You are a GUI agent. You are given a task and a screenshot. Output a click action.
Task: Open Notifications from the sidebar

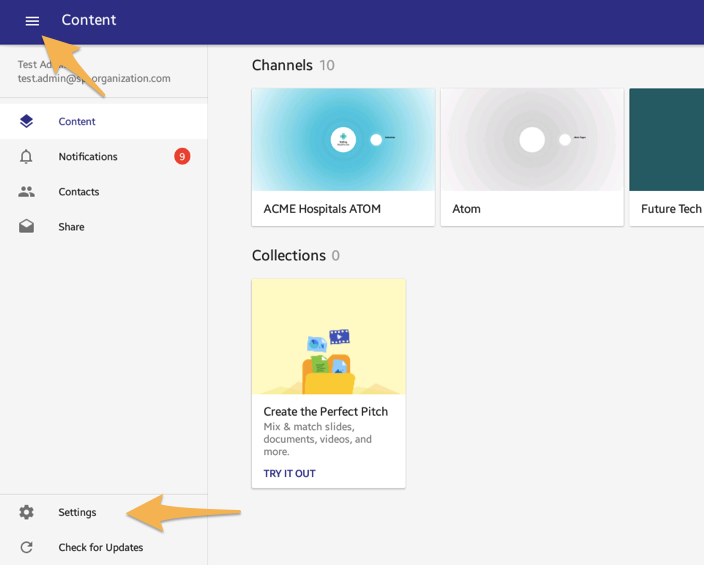pyautogui.click(x=104, y=156)
